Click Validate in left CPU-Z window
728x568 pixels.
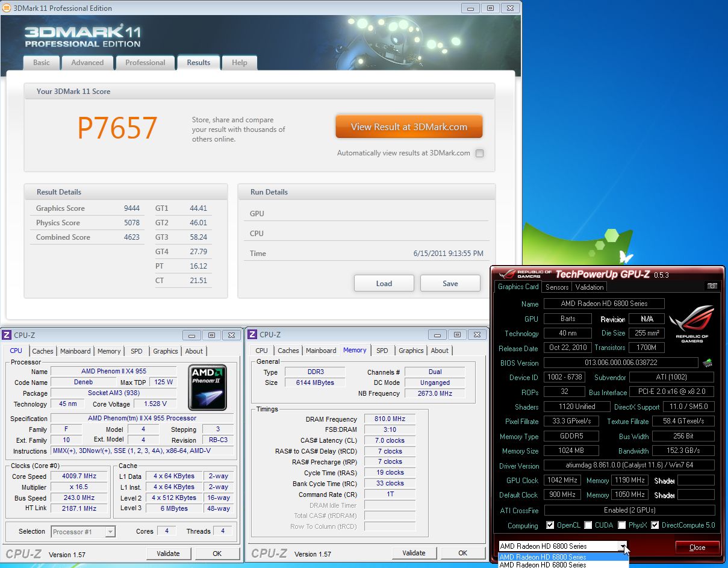[168, 554]
